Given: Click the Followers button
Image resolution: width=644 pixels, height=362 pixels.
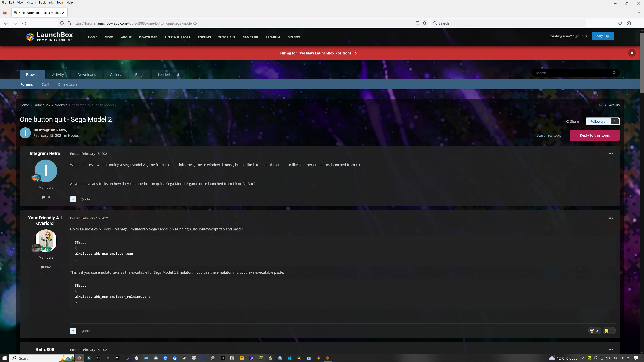Looking at the screenshot, I should click(603, 121).
